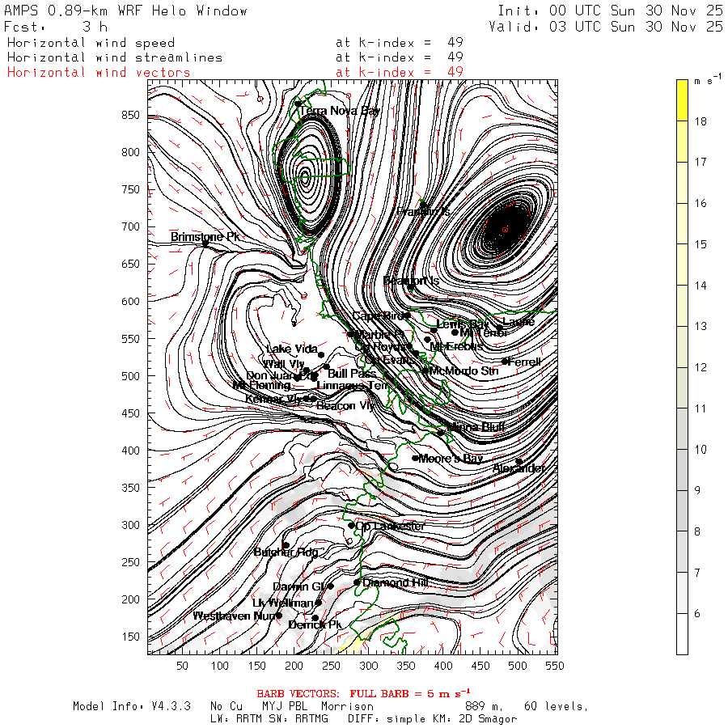This screenshot has height=728, width=728.
Task: Click the 'Ferrell' station label
Action: 524,362
